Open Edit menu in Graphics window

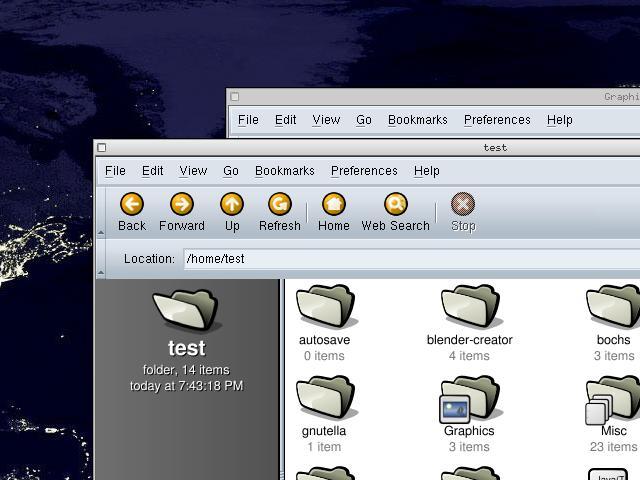click(x=286, y=120)
